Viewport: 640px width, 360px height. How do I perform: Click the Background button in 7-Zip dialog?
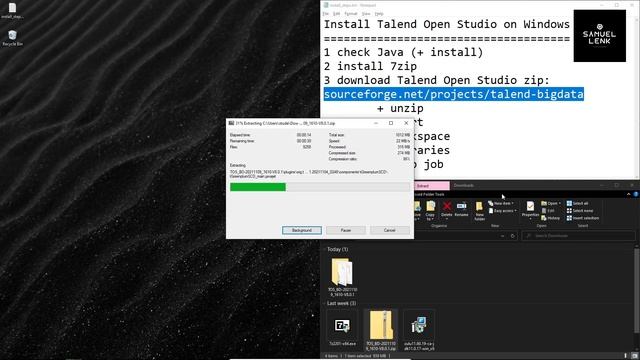[x=302, y=230]
